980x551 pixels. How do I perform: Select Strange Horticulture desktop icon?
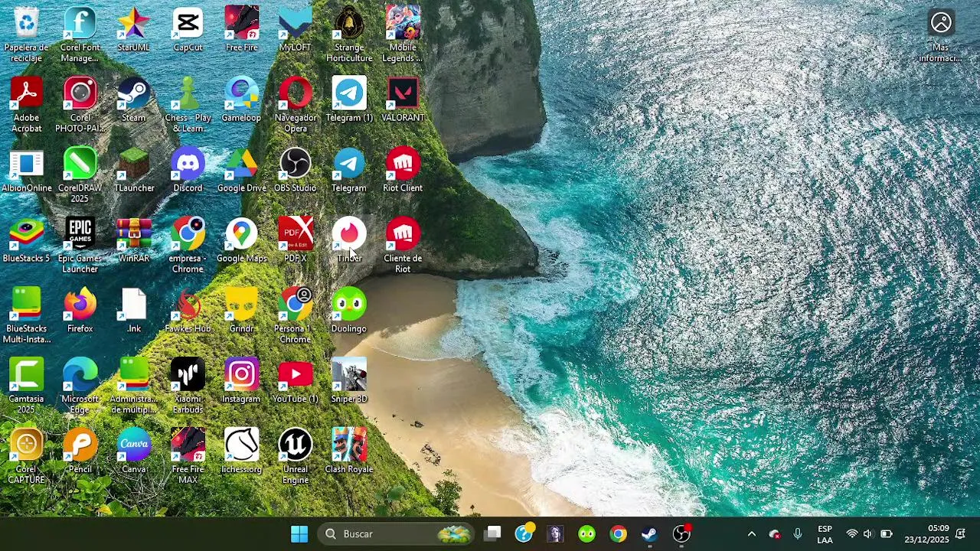(349, 34)
